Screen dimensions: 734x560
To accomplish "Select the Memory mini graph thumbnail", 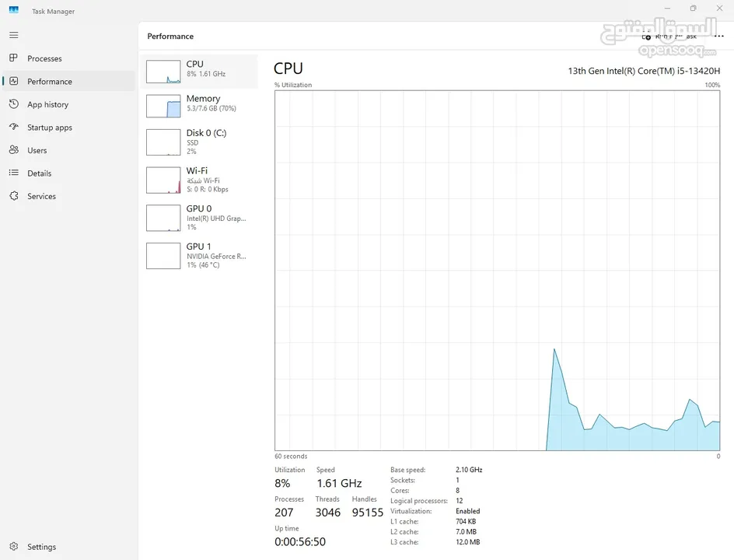I will [163, 106].
